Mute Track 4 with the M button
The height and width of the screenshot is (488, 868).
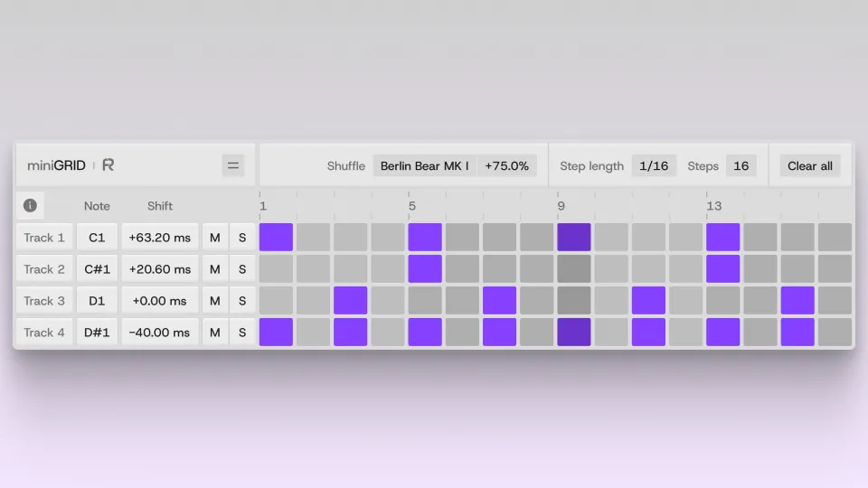[x=215, y=332]
